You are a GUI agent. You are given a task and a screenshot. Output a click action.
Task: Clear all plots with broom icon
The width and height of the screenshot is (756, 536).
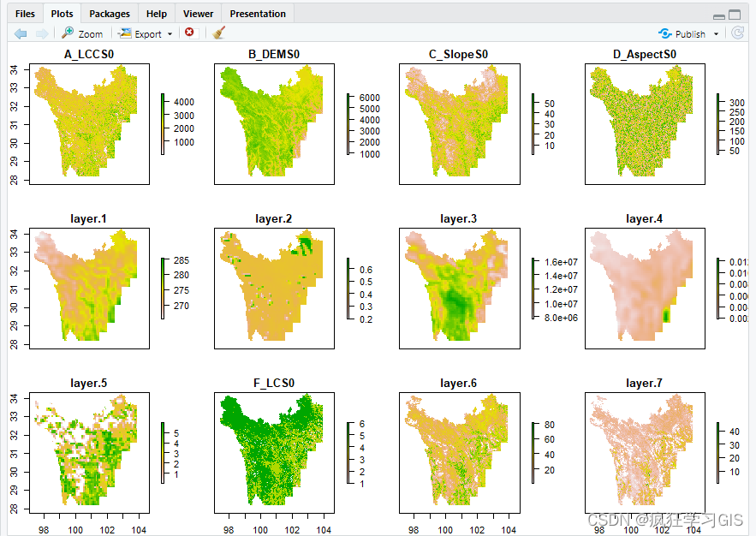[218, 33]
